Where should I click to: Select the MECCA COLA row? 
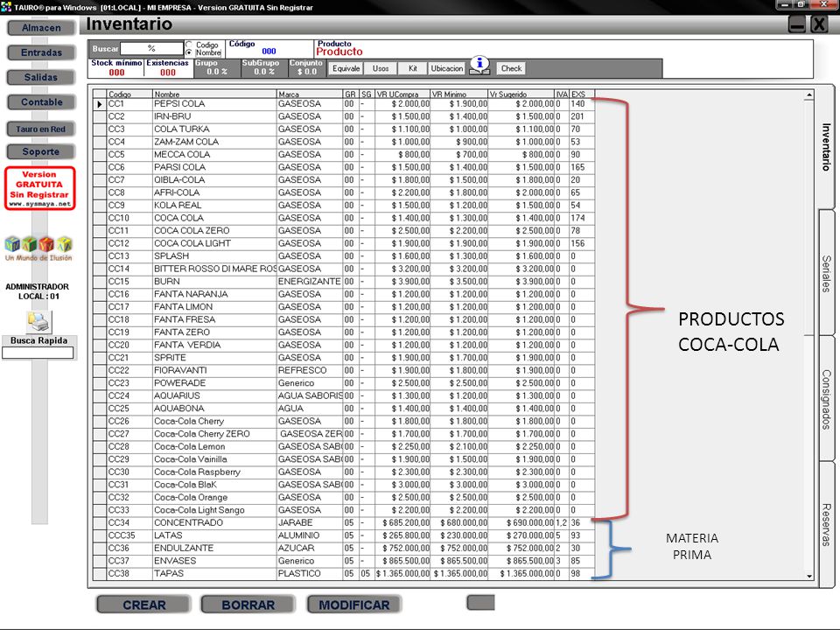(x=343, y=154)
